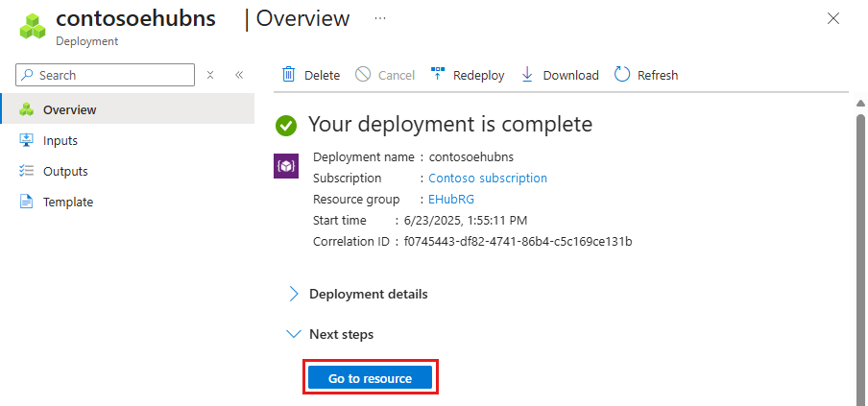The height and width of the screenshot is (406, 868).
Task: Click the Go to resource button
Action: click(x=370, y=378)
